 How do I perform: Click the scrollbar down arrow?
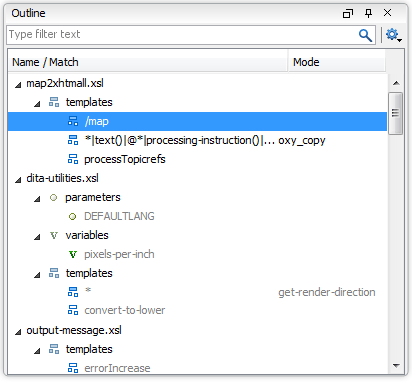[x=396, y=366]
